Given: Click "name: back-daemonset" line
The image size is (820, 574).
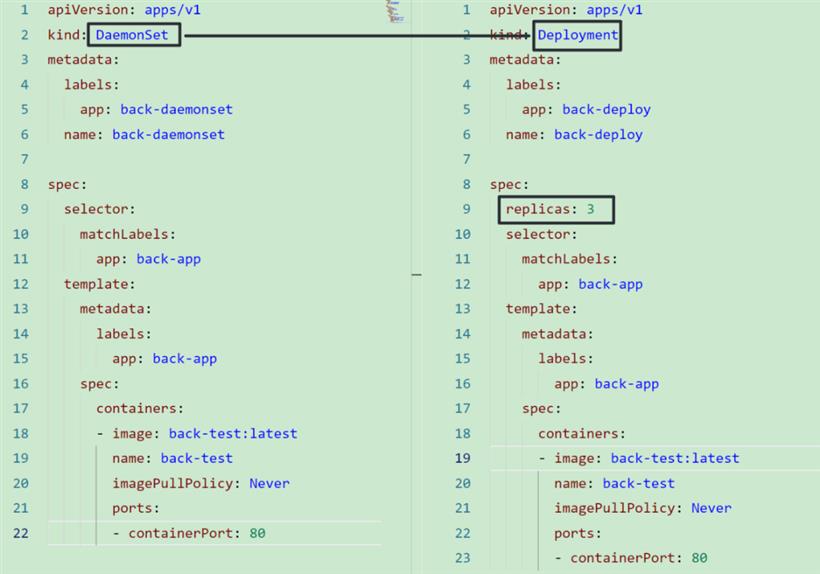Looking at the screenshot, I should [x=144, y=135].
